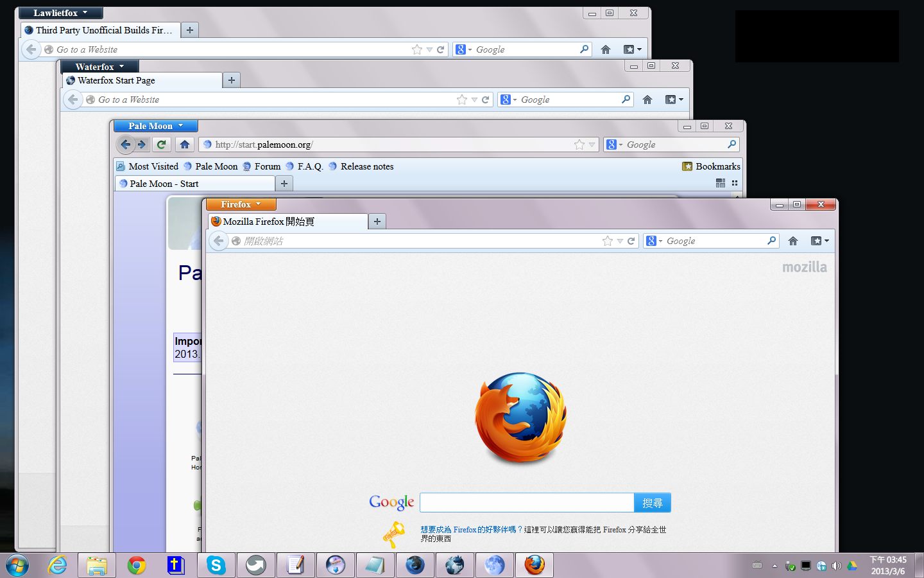Click Waterfox search magnifier icon
924x578 pixels.
coord(626,100)
